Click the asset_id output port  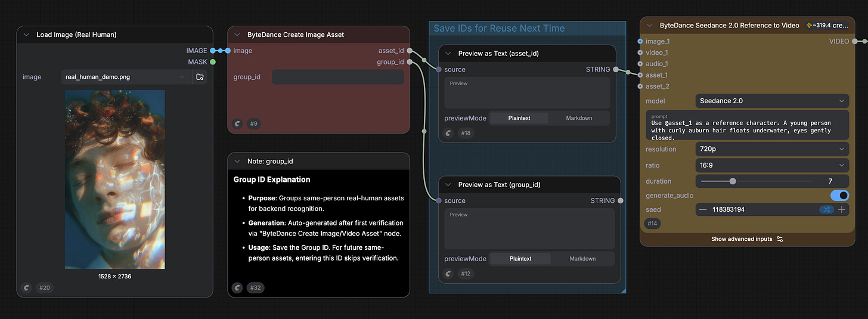pos(410,51)
